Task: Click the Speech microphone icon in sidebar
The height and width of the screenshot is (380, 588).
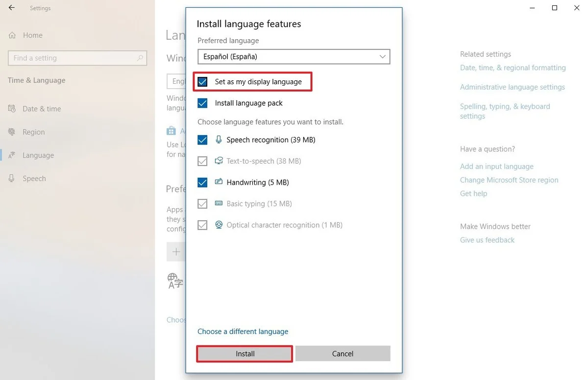Action: coord(12,178)
